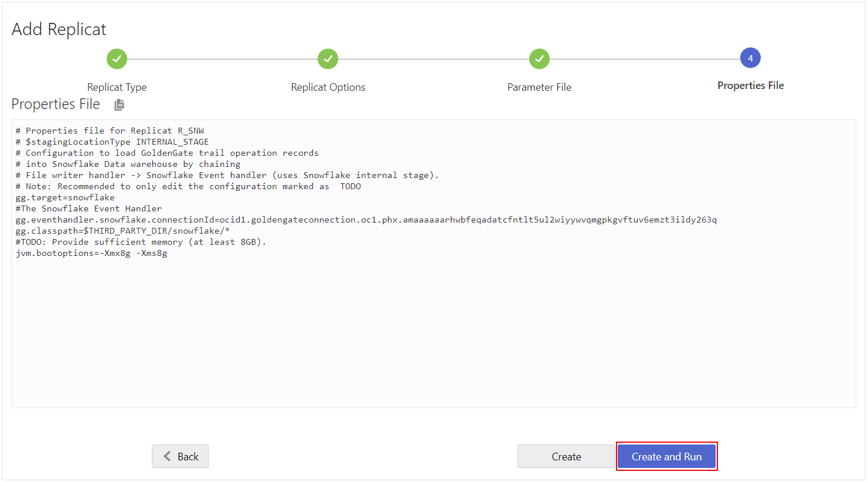The image size is (868, 482).
Task: Click the Replicat Type green checkmark
Action: tap(117, 59)
